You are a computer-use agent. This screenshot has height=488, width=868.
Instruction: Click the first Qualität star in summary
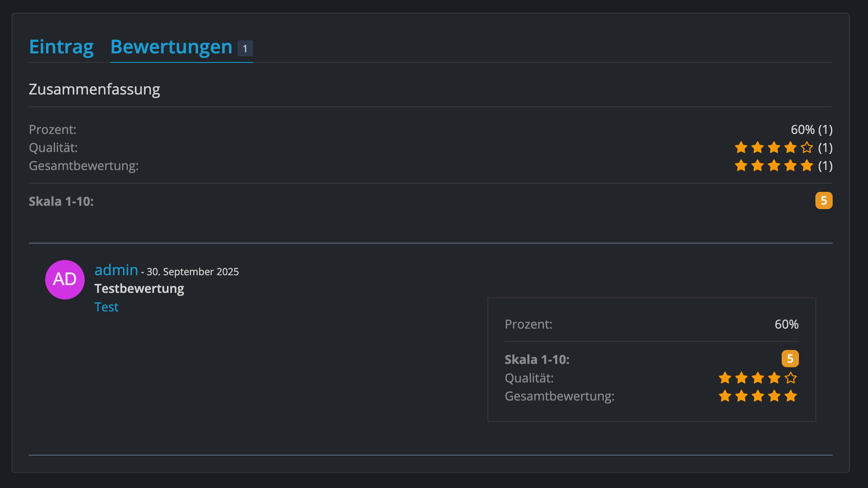(741, 148)
